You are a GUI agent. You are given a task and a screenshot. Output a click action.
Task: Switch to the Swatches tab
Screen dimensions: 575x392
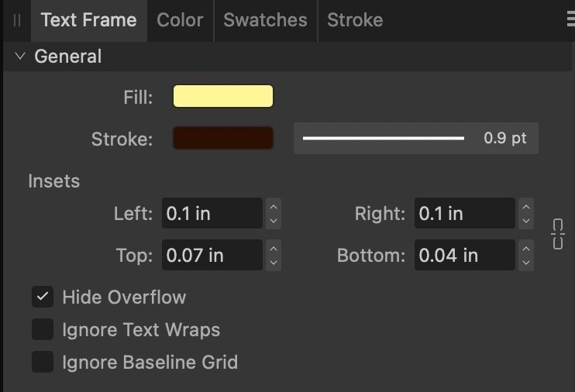[x=265, y=21]
